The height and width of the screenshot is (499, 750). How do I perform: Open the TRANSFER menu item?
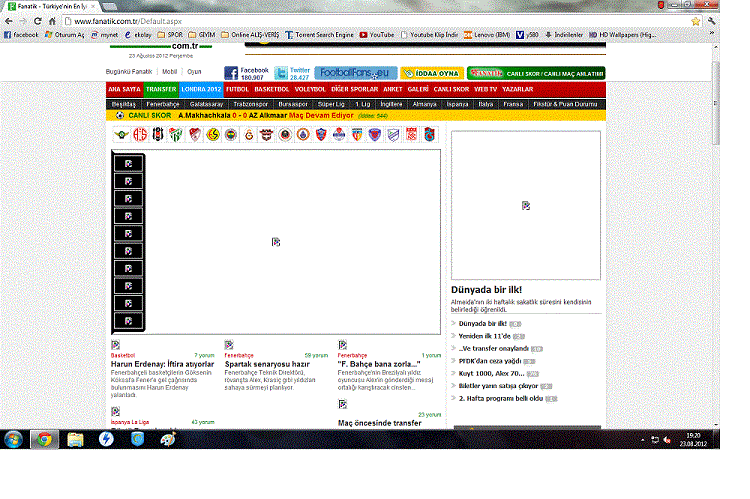pyautogui.click(x=161, y=89)
